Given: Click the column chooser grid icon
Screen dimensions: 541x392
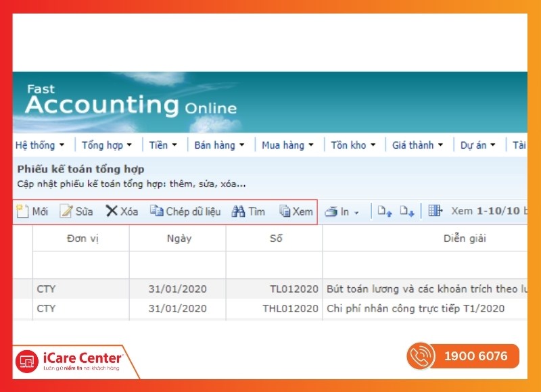Looking at the screenshot, I should pos(435,211).
